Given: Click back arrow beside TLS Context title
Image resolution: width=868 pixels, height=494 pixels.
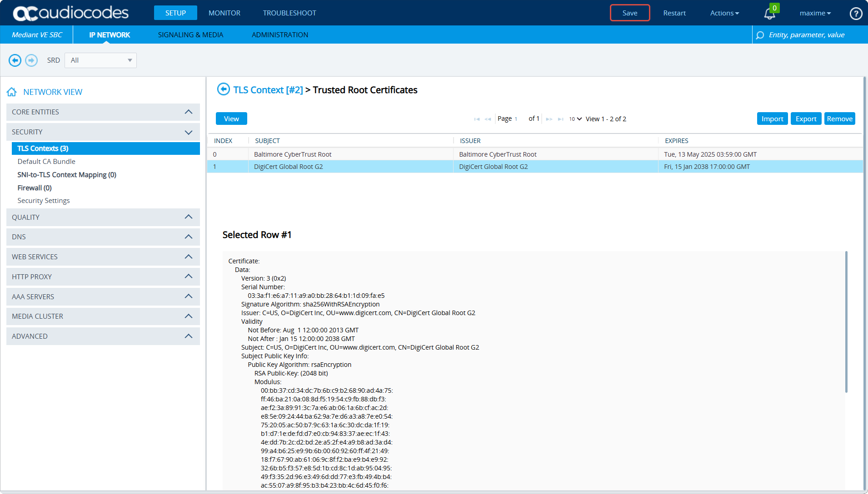Looking at the screenshot, I should [223, 89].
